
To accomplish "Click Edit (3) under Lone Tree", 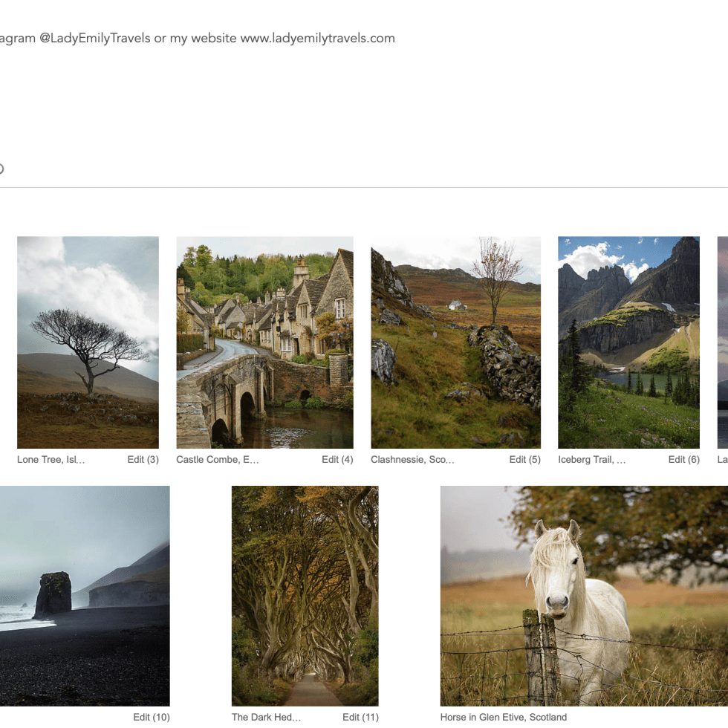I will [x=143, y=460].
